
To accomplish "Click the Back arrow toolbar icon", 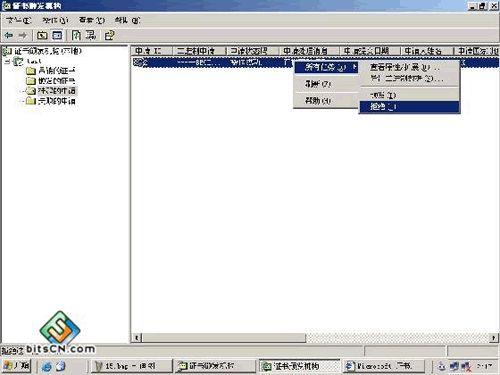I will (9, 35).
